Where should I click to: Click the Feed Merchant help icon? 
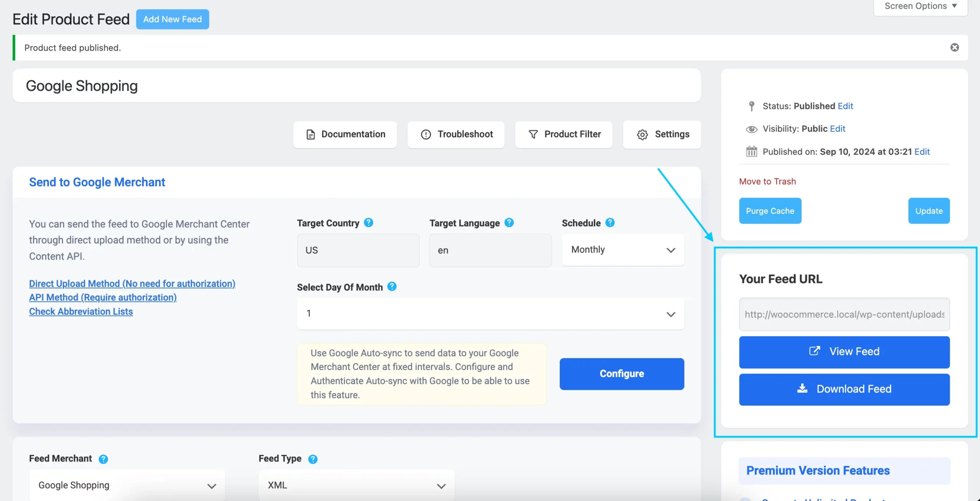tap(103, 459)
